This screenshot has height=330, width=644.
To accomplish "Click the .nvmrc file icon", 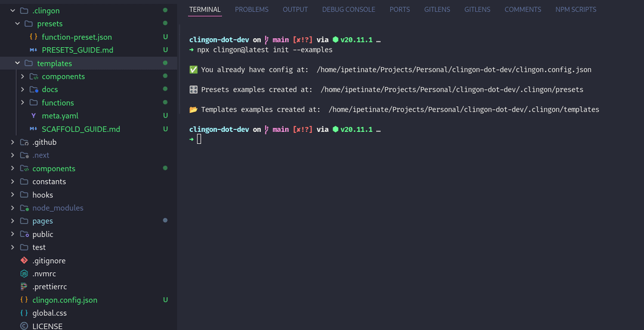I will point(24,274).
